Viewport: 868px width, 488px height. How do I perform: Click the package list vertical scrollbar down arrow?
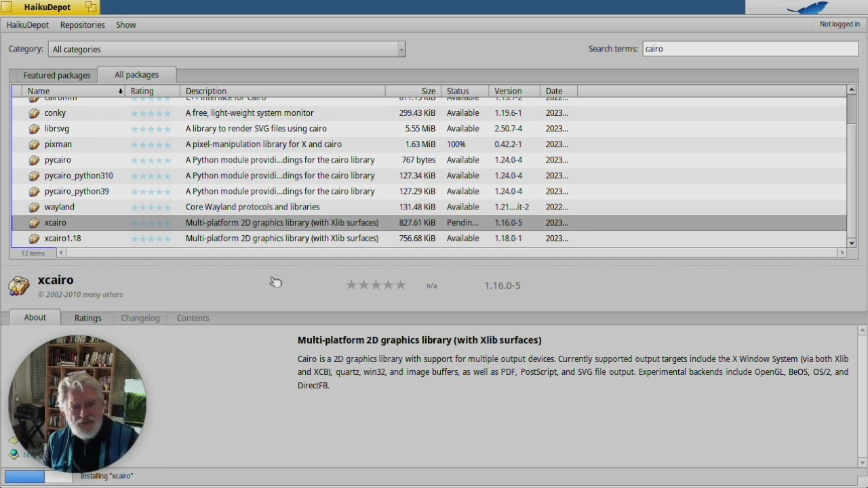[852, 243]
